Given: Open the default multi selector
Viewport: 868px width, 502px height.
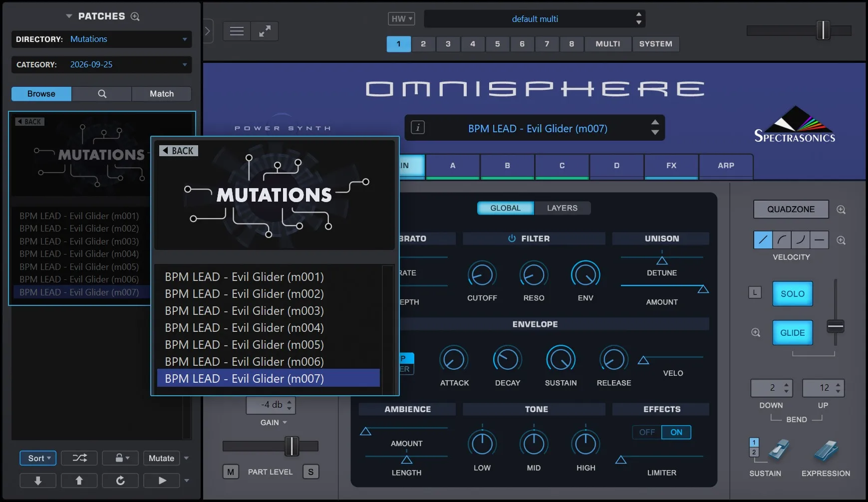Looking at the screenshot, I should click(535, 19).
